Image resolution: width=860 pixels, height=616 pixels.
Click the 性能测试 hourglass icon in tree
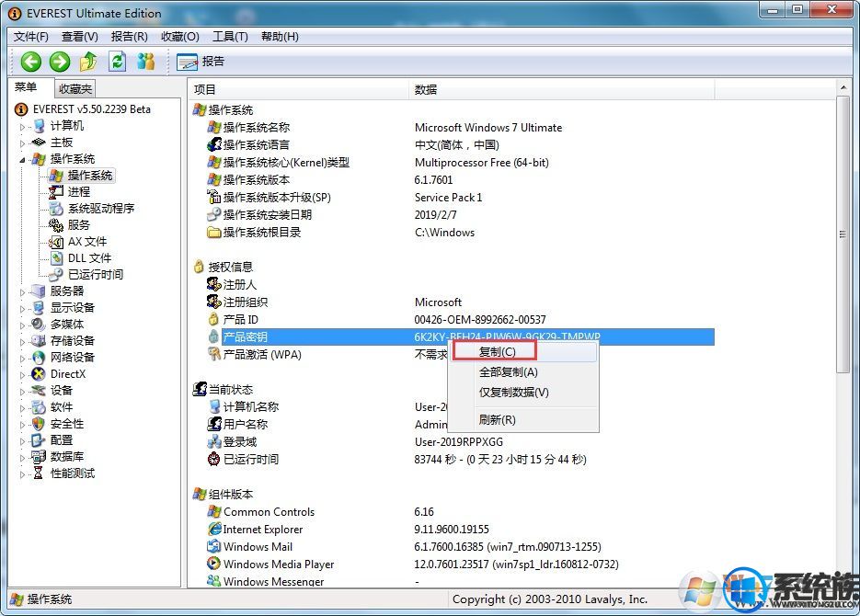click(x=39, y=473)
